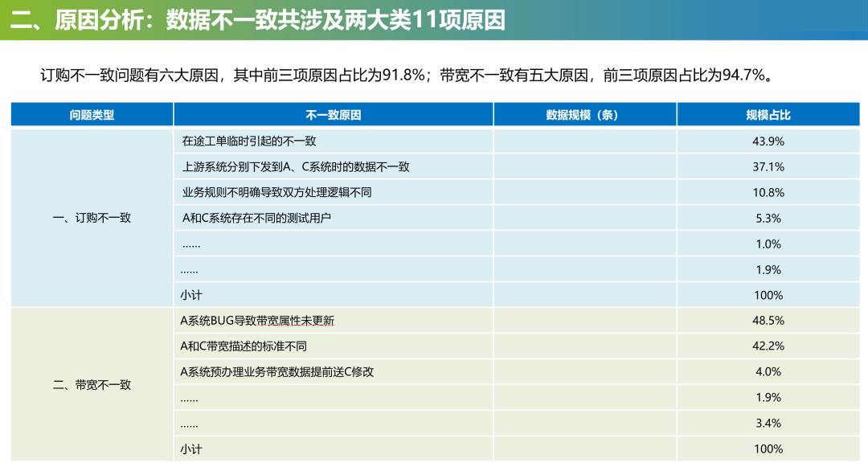The width and height of the screenshot is (868, 471).
Task: Select the reason "业务规则不明确导致双方处理逻辑不同"
Action: (x=276, y=192)
